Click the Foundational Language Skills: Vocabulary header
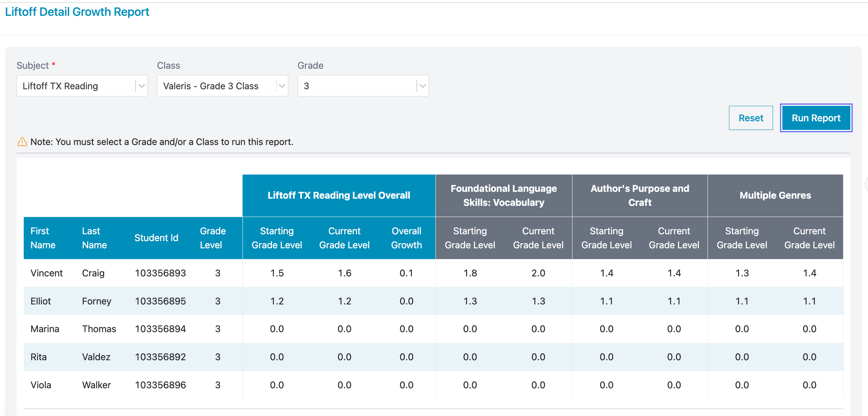 [503, 195]
